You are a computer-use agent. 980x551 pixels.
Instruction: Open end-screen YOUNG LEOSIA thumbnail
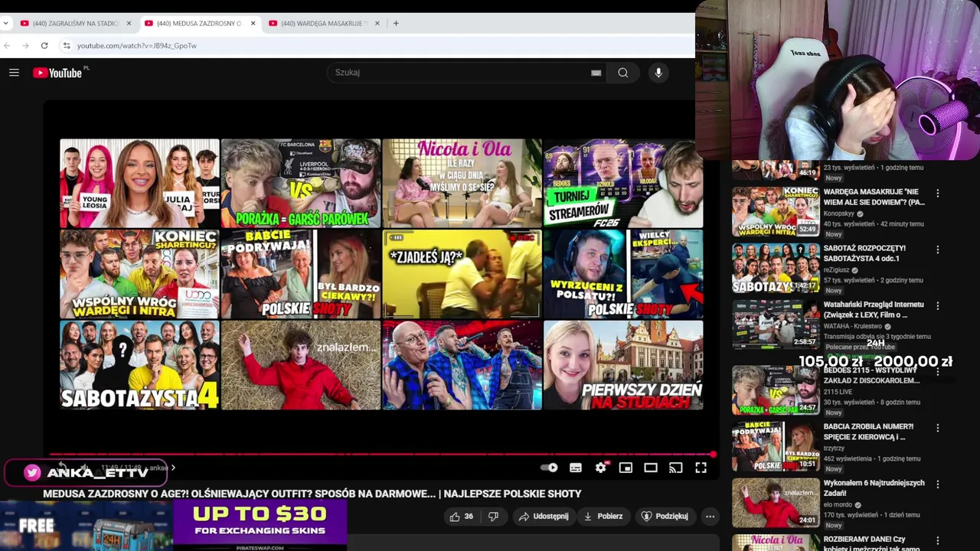click(139, 184)
